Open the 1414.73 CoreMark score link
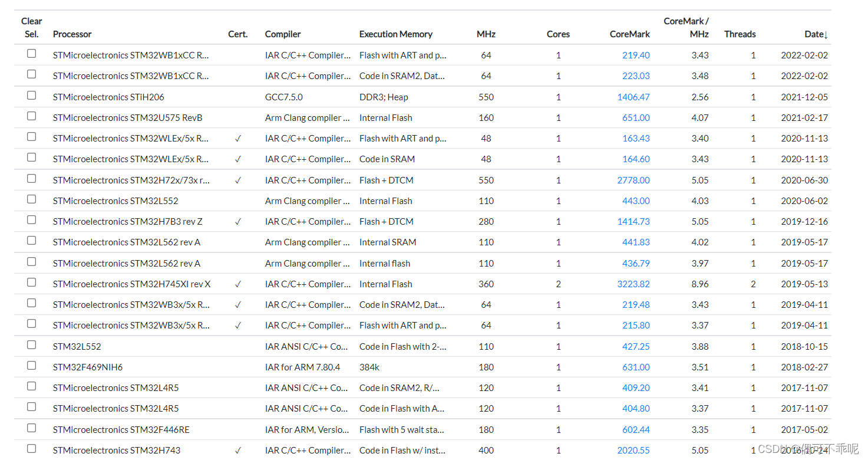The width and height of the screenshot is (868, 460). coord(633,222)
